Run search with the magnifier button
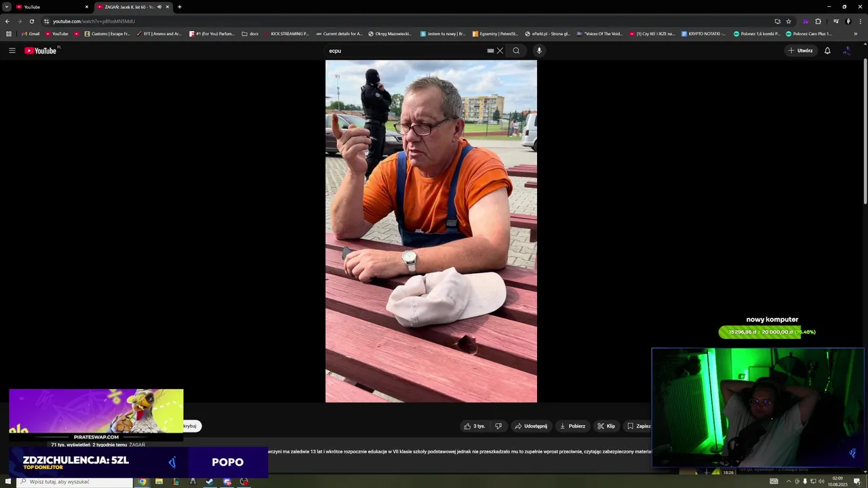This screenshot has height=488, width=868. (x=516, y=51)
